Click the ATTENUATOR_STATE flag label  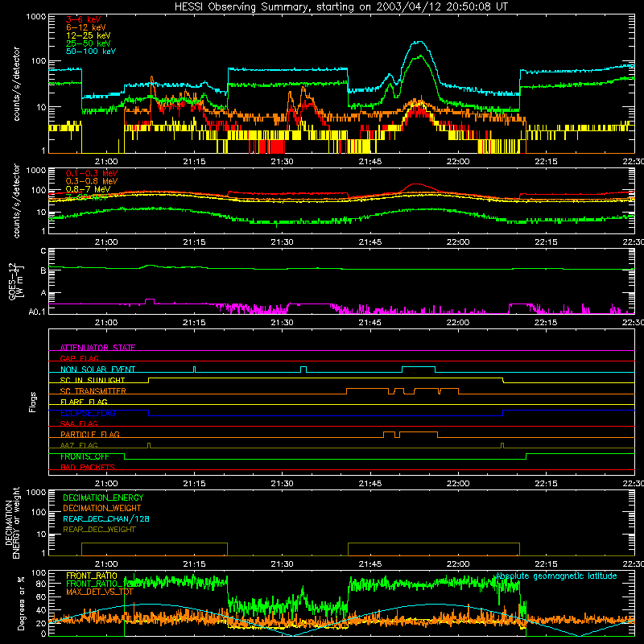pyautogui.click(x=97, y=348)
